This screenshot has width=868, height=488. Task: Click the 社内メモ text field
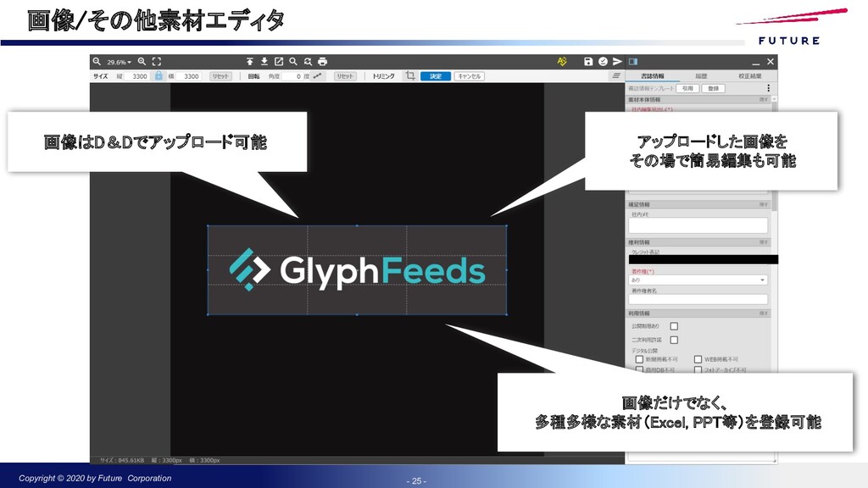click(698, 225)
